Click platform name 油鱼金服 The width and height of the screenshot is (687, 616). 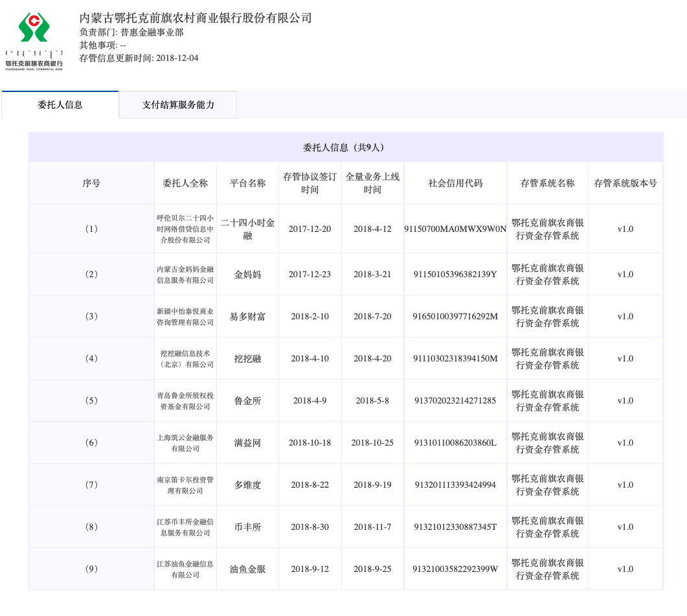point(247,569)
